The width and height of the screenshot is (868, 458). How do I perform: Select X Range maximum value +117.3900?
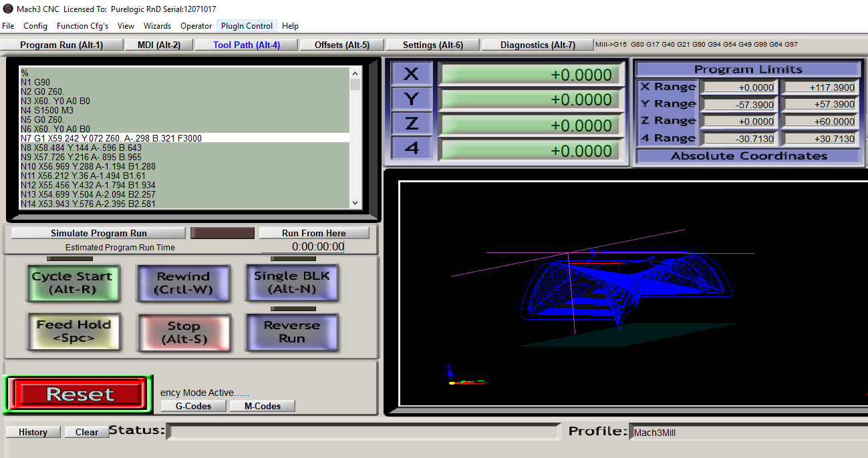pyautogui.click(x=819, y=87)
